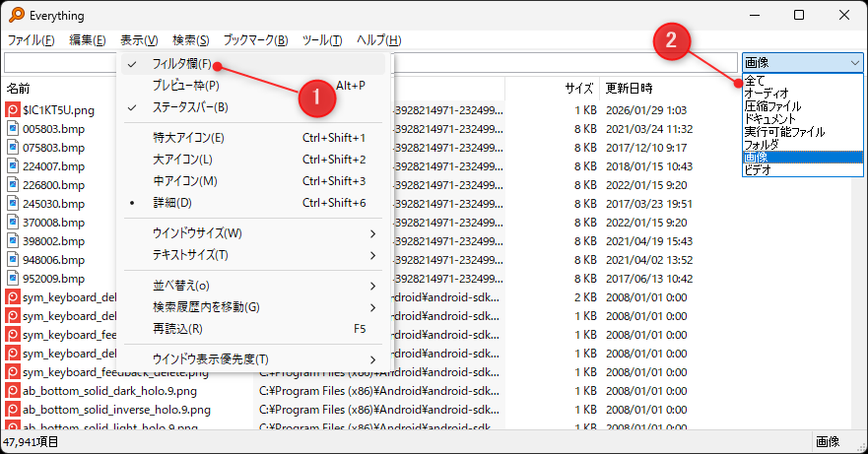This screenshot has width=868, height=454.
Task: Click the $IC1KT5U.png file icon
Action: click(x=13, y=110)
